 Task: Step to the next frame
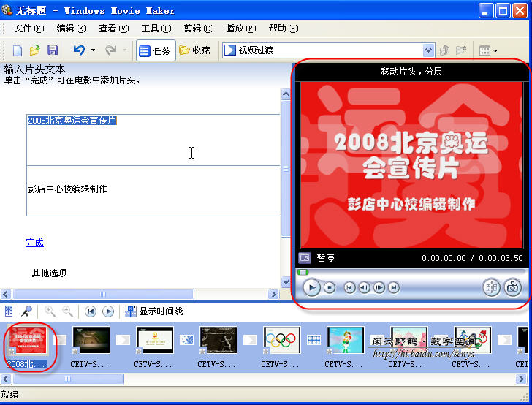pyautogui.click(x=379, y=288)
